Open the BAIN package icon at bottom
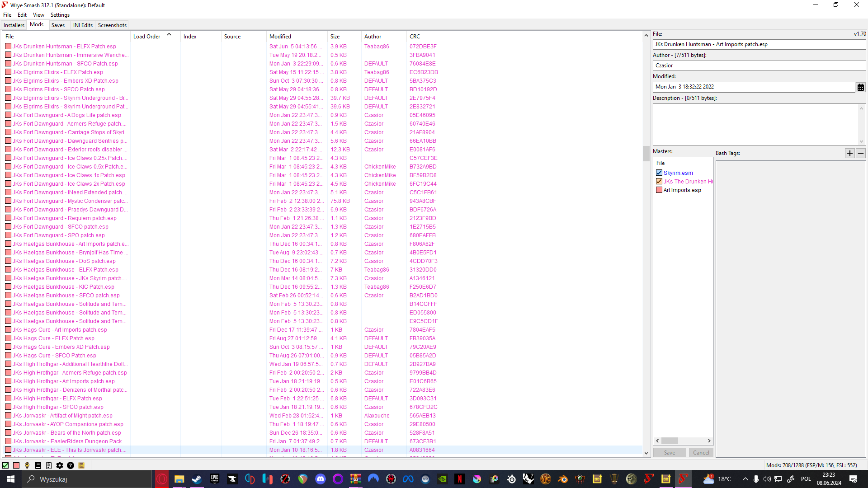 82,465
